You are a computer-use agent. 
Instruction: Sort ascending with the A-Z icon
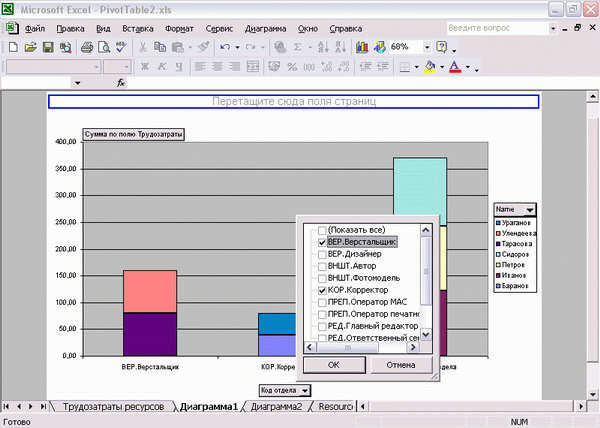tap(323, 47)
